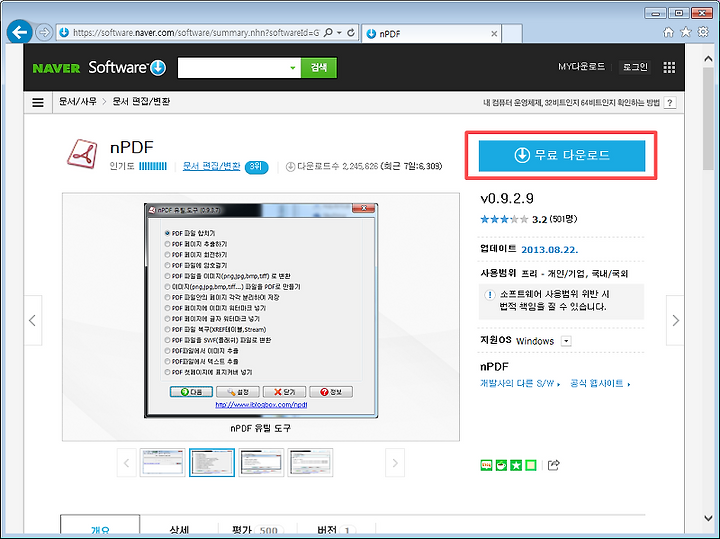Viewport: 720px width, 539px height.
Task: Open a new blank tab
Action: pos(512,34)
